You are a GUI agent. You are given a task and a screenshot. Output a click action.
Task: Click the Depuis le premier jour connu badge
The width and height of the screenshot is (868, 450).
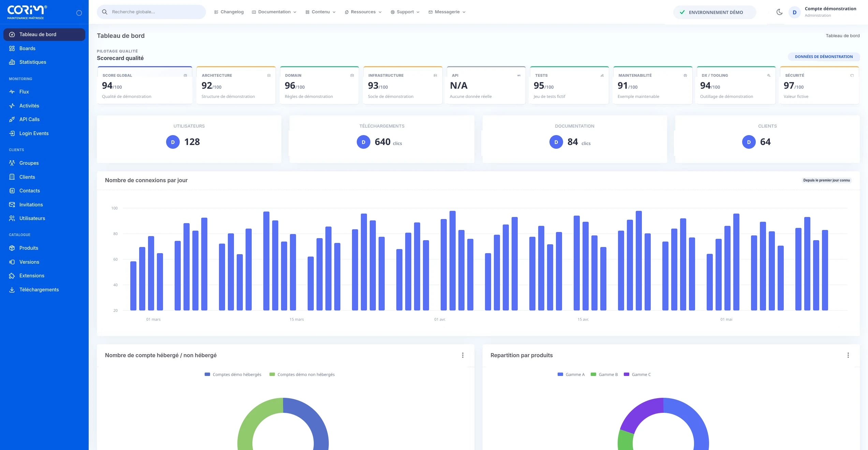[826, 180]
